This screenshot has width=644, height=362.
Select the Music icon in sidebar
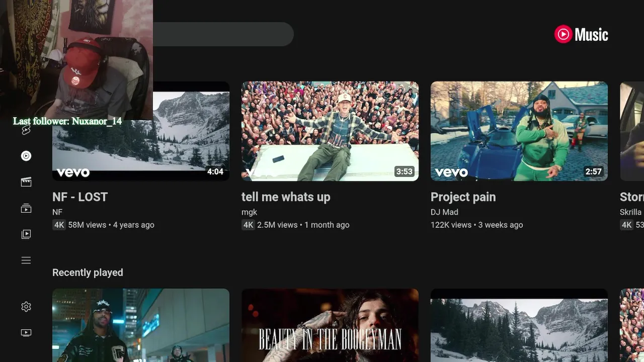pos(26,156)
